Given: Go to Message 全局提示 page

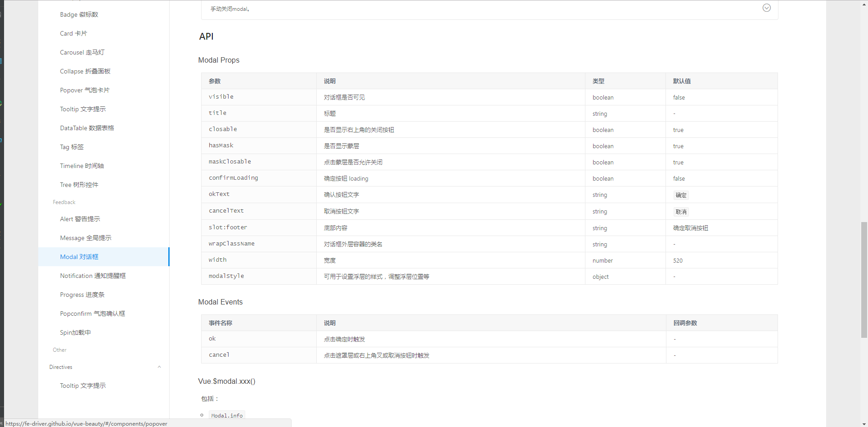Looking at the screenshot, I should tap(85, 238).
